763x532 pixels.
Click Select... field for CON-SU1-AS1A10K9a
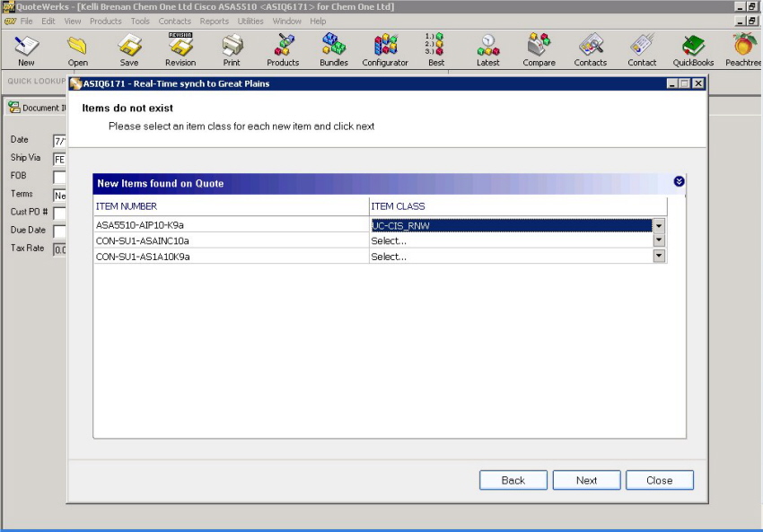[x=511, y=257]
